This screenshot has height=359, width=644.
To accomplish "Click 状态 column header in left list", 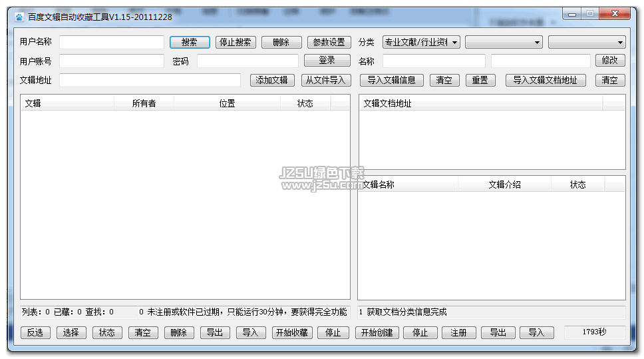I will click(x=305, y=103).
